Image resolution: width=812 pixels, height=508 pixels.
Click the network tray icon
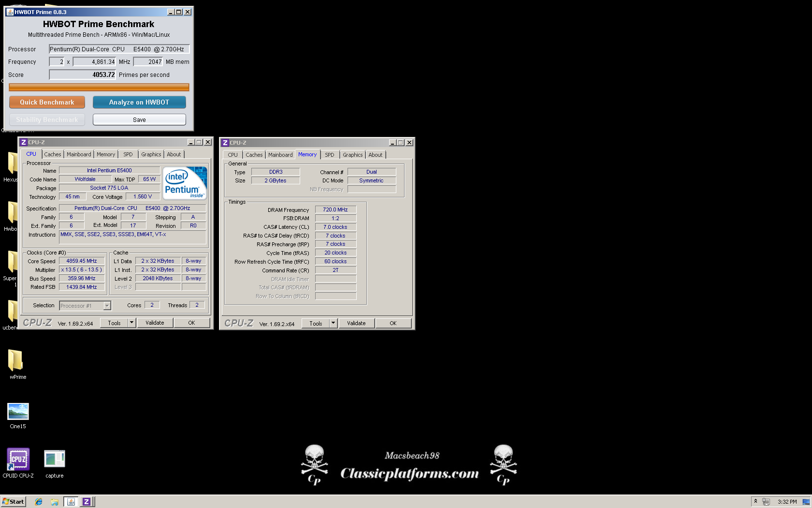click(766, 502)
